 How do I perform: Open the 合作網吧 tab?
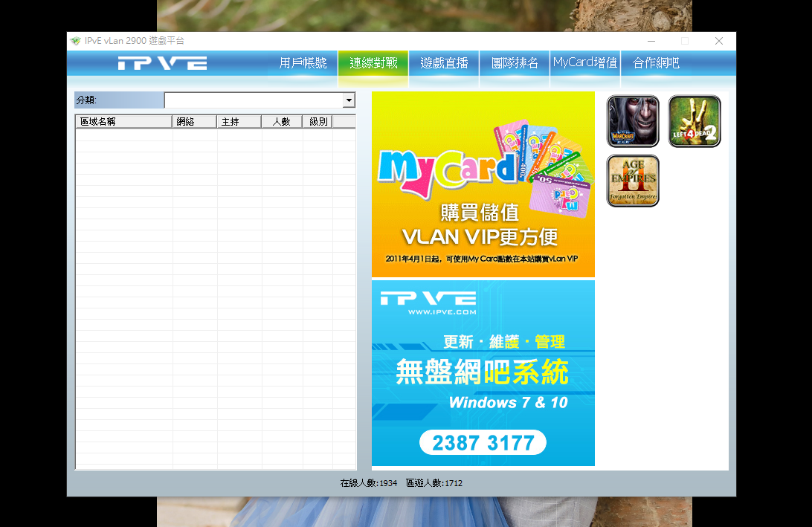pos(656,63)
